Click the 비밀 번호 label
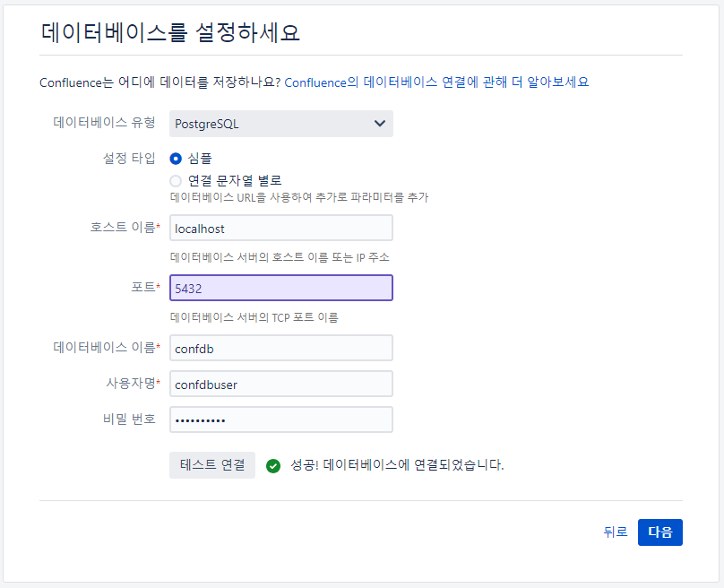 click(129, 419)
